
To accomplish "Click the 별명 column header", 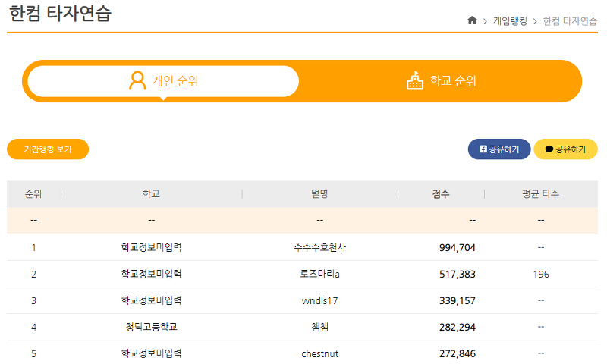I will pos(319,194).
